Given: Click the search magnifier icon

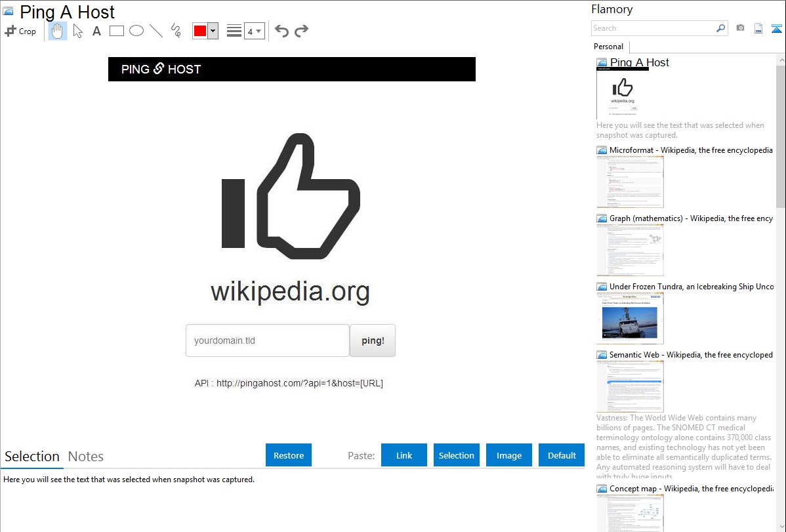Looking at the screenshot, I should [x=721, y=28].
